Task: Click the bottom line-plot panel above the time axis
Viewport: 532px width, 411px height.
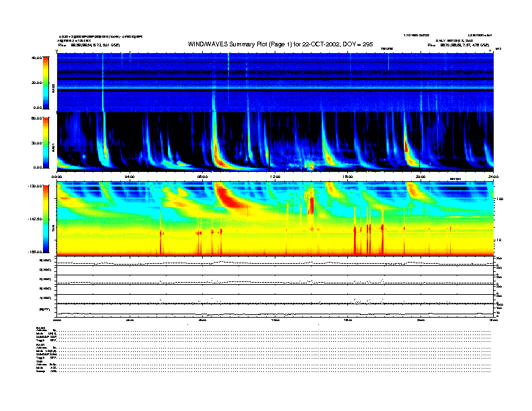Action: pos(275,310)
